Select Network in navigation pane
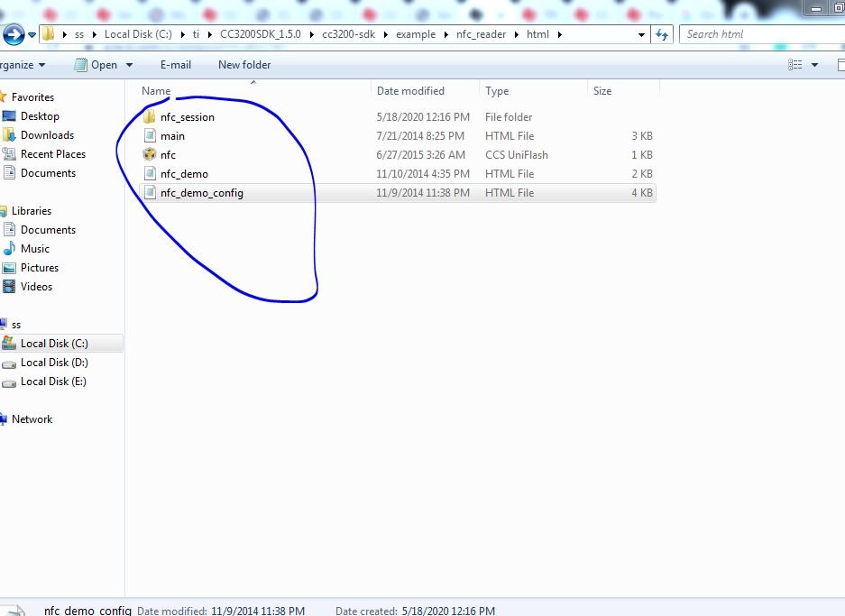 point(32,419)
